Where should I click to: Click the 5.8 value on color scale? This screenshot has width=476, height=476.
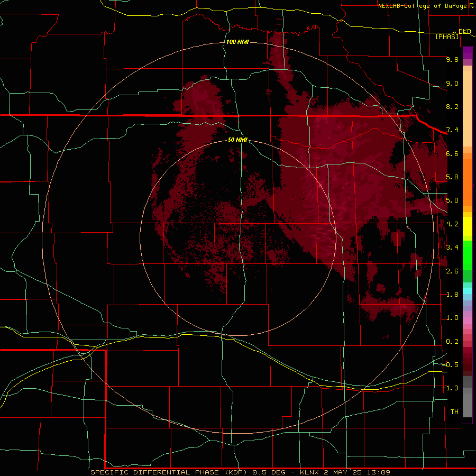(x=452, y=177)
